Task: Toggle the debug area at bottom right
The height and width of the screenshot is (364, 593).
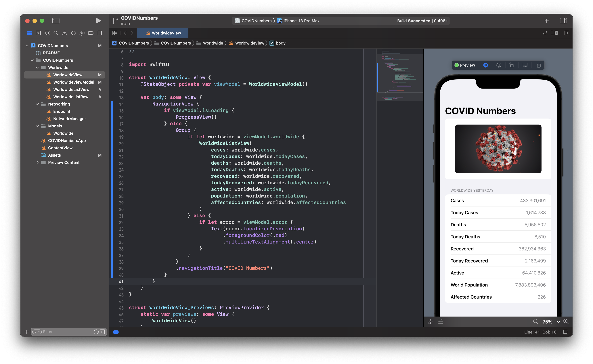Action: click(566, 332)
